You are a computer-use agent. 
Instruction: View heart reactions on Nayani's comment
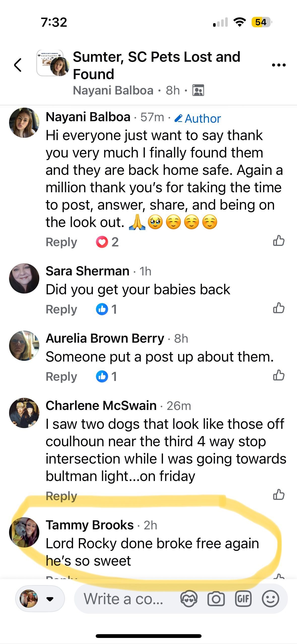107,242
